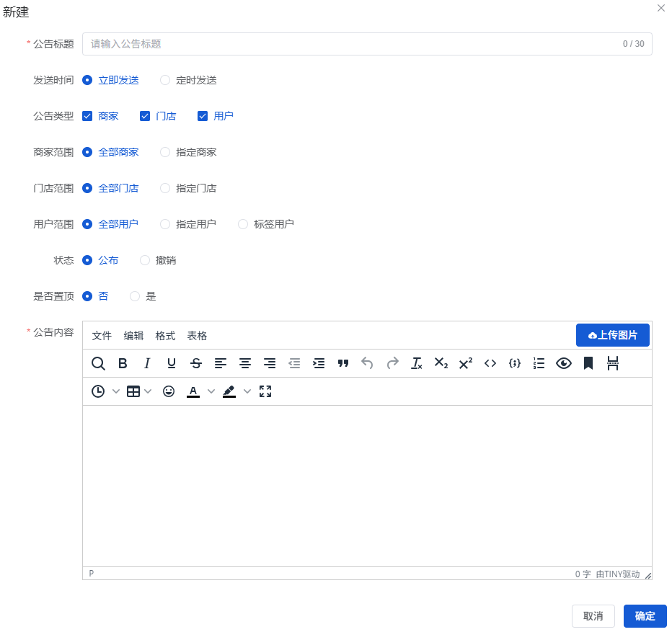Select 全部商家 for merchant scope
672x632 pixels.
[x=110, y=152]
